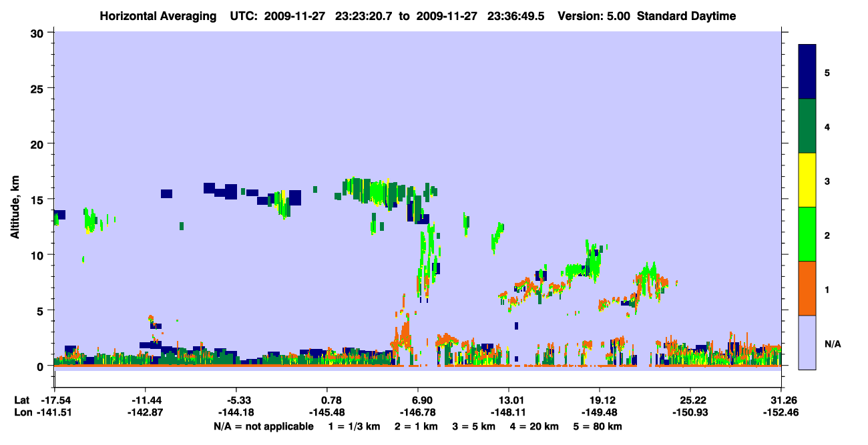Click the longitude value -144.18
The height and width of the screenshot is (445, 868).
pos(237,412)
